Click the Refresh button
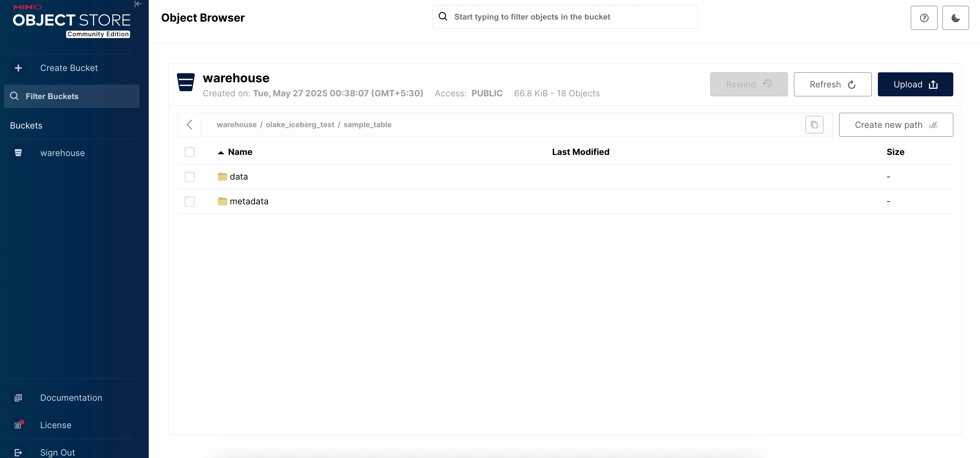Viewport: 980px width, 458px height. [832, 85]
